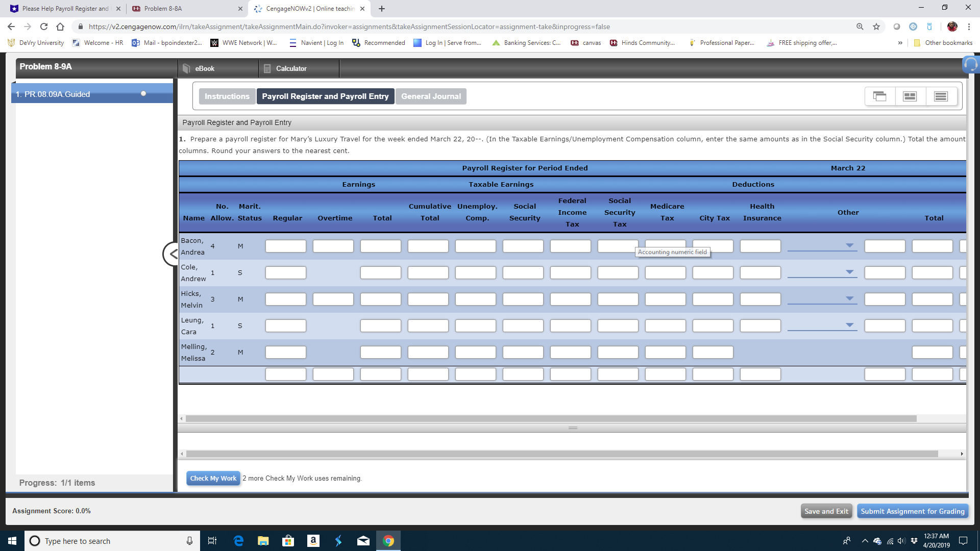Click the Check My Work button

213,478
